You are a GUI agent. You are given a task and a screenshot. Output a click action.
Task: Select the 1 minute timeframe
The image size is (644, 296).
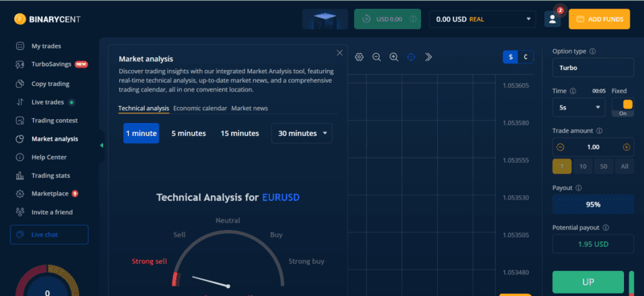[142, 134]
